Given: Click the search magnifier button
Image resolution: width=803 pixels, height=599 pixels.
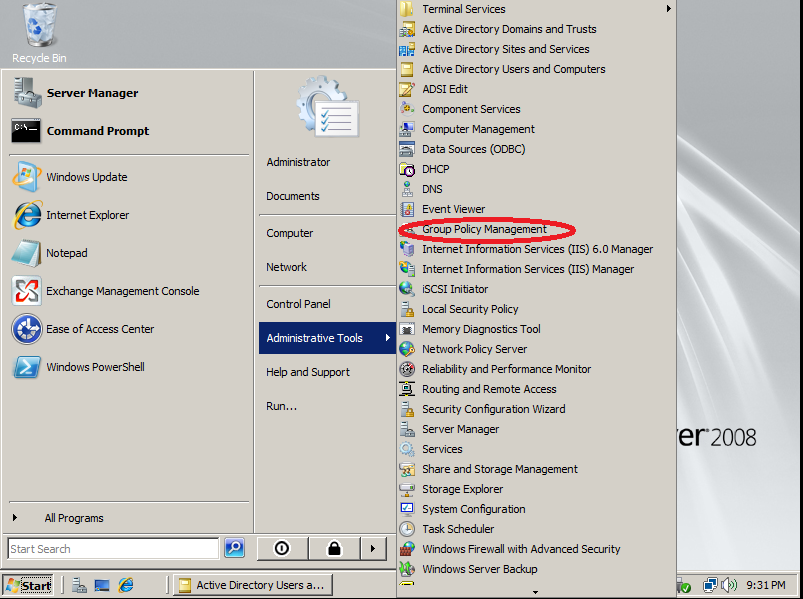Looking at the screenshot, I should (x=235, y=548).
